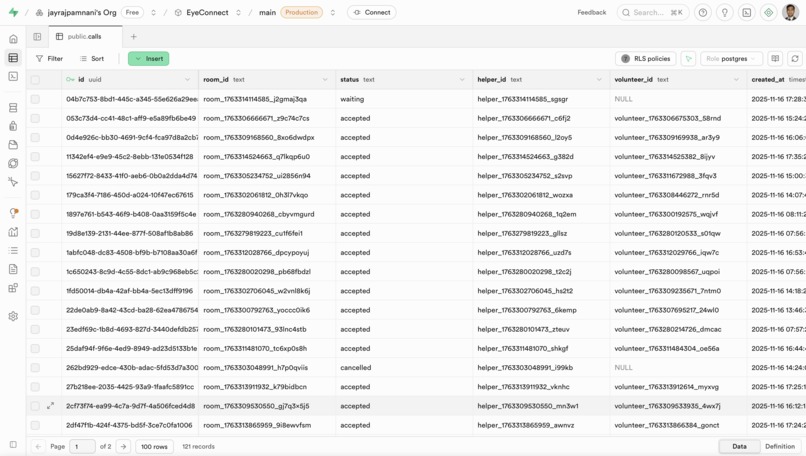The height and width of the screenshot is (456, 806).
Task: Refresh the table data
Action: (795, 59)
